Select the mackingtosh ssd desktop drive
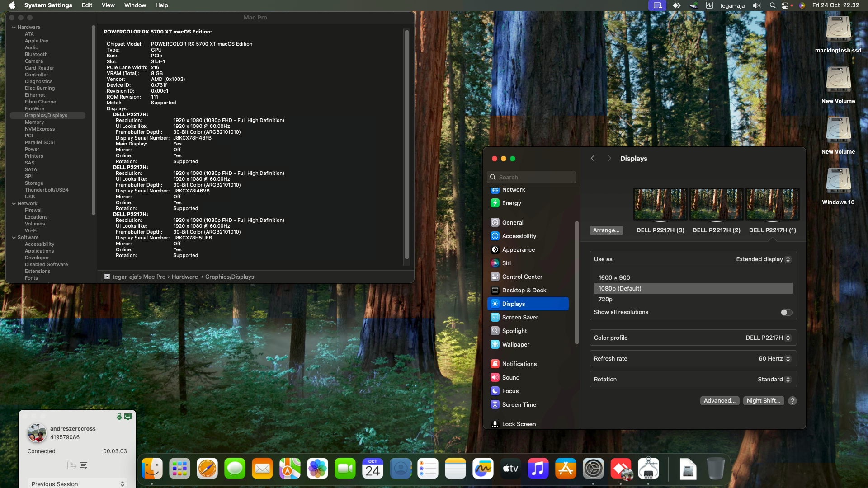Viewport: 868px width, 488px height. pyautogui.click(x=838, y=34)
